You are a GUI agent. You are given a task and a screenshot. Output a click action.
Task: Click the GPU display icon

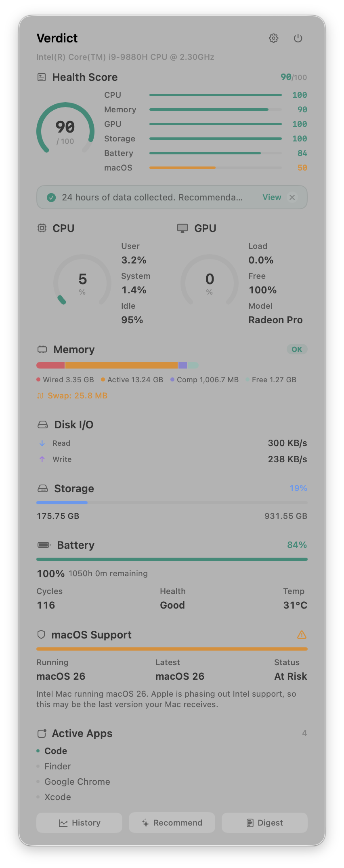point(182,228)
